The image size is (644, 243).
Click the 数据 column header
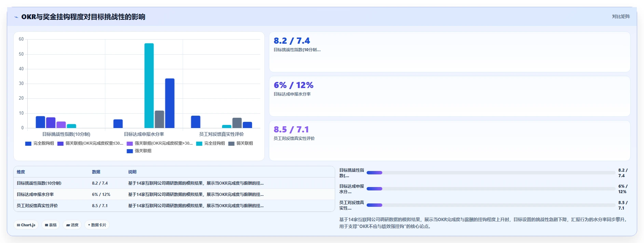pyautogui.click(x=96, y=172)
